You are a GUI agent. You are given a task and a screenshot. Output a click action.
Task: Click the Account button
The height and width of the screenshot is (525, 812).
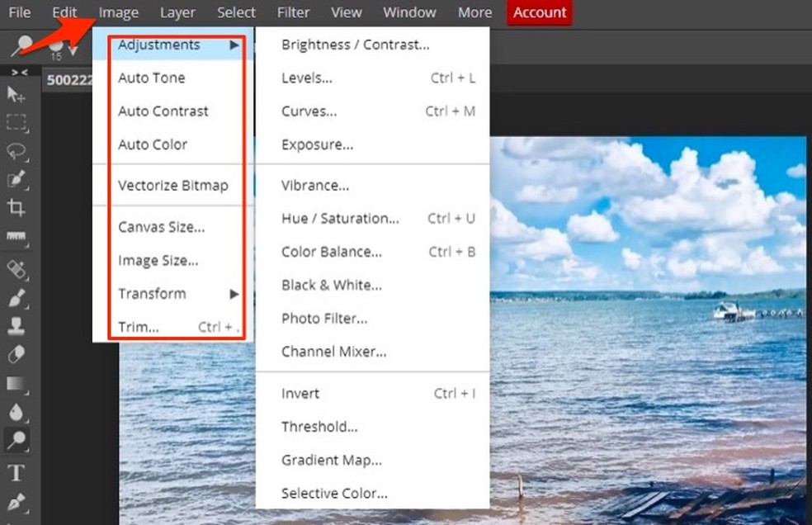[539, 12]
